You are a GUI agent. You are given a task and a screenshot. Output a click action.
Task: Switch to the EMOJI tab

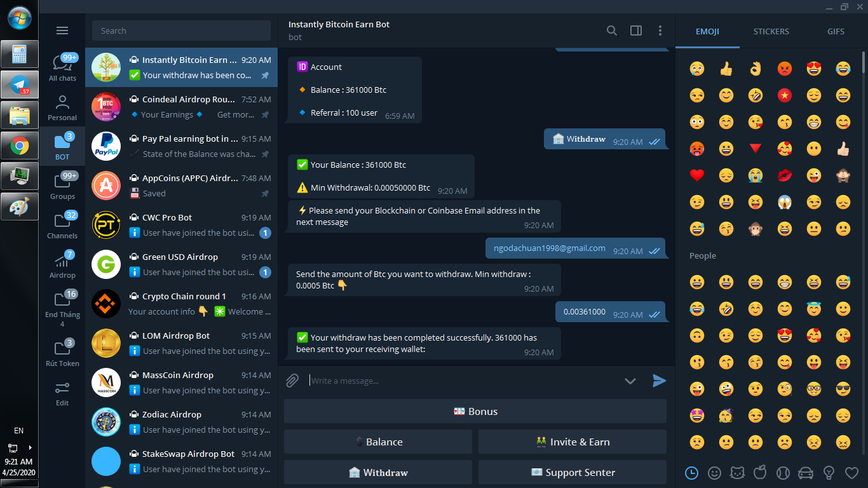[x=707, y=31]
